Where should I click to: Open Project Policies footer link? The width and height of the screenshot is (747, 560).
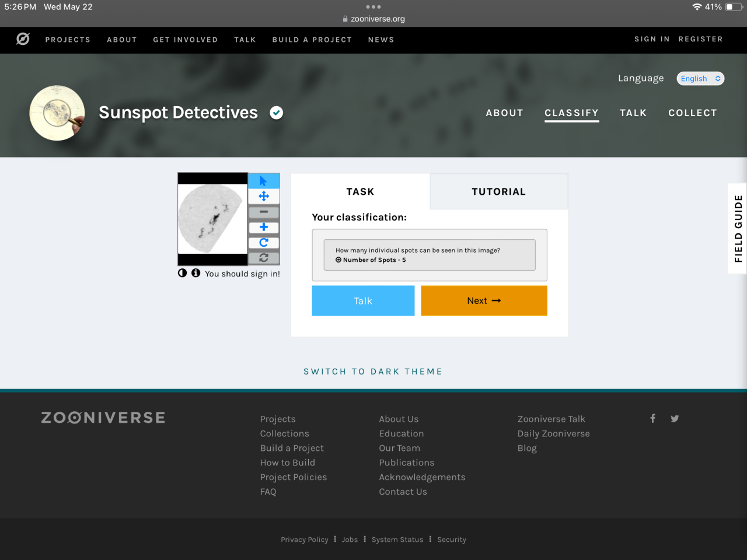[294, 477]
